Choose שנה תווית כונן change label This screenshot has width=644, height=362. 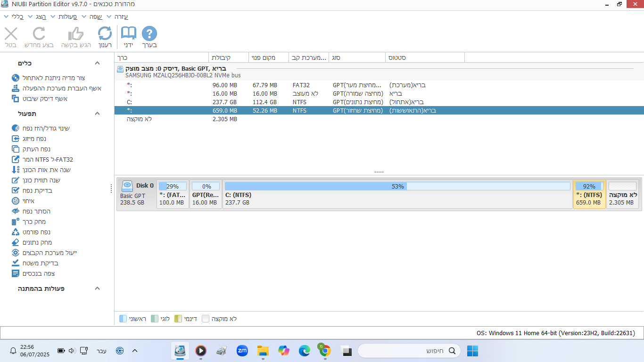(x=36, y=180)
